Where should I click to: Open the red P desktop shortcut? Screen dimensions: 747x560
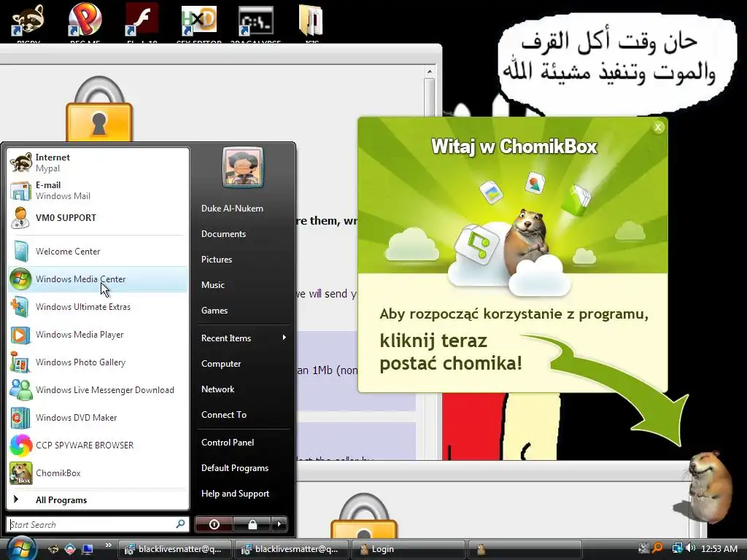[x=85, y=21]
